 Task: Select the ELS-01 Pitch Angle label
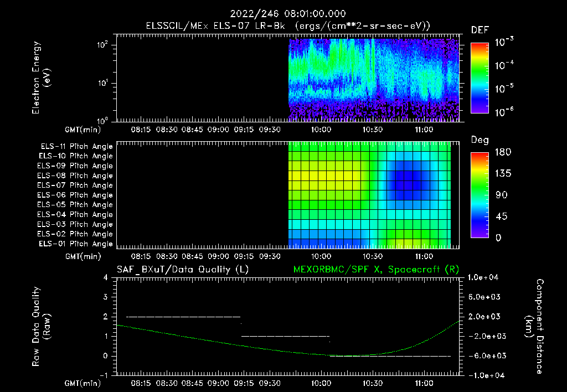(x=76, y=244)
